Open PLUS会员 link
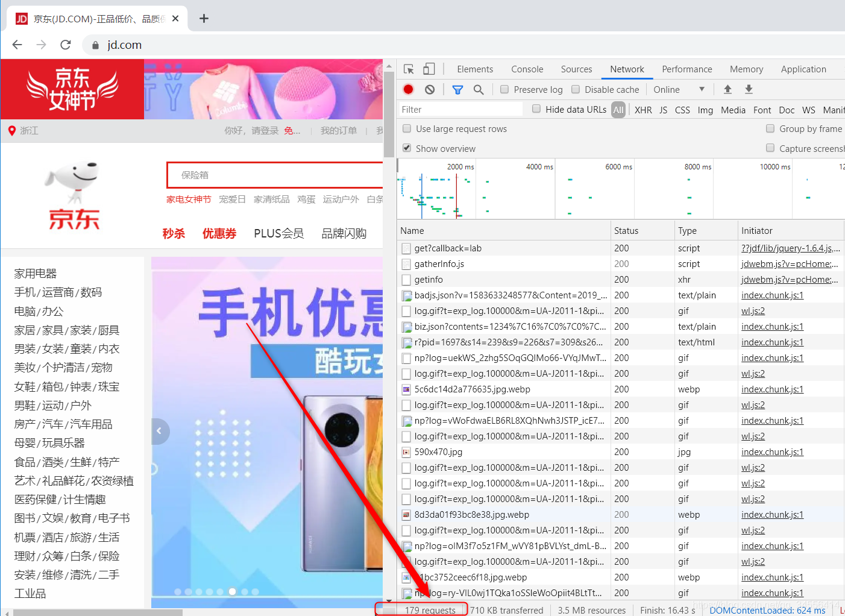This screenshot has width=845, height=616. click(x=278, y=233)
